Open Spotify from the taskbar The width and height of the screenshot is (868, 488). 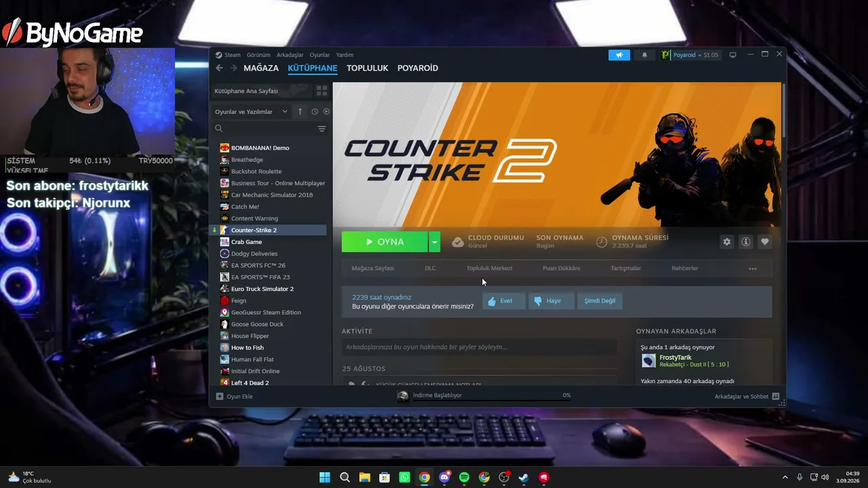coord(464,477)
